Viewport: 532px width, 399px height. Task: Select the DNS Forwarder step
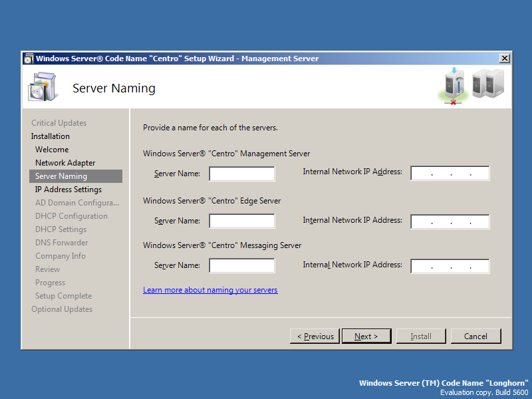point(61,243)
